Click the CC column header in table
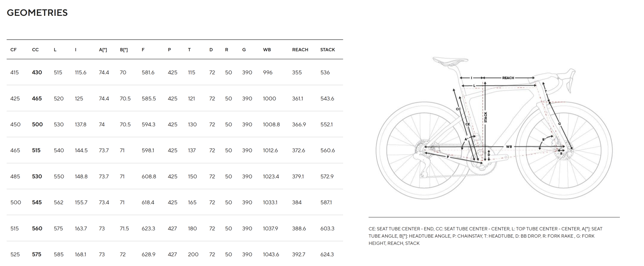The width and height of the screenshot is (644, 266). click(x=35, y=50)
